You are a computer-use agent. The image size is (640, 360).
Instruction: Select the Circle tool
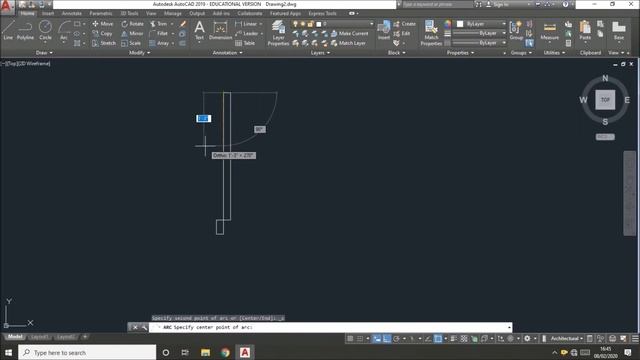[45, 30]
